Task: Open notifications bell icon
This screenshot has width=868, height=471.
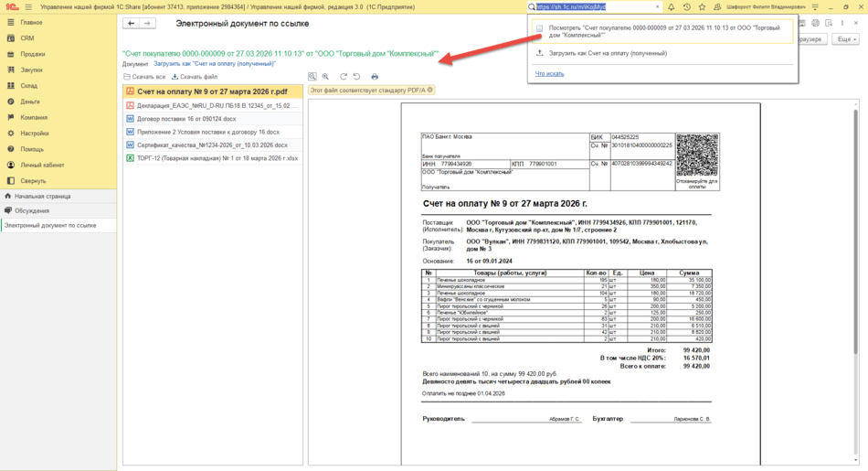Action: pyautogui.click(x=672, y=6)
